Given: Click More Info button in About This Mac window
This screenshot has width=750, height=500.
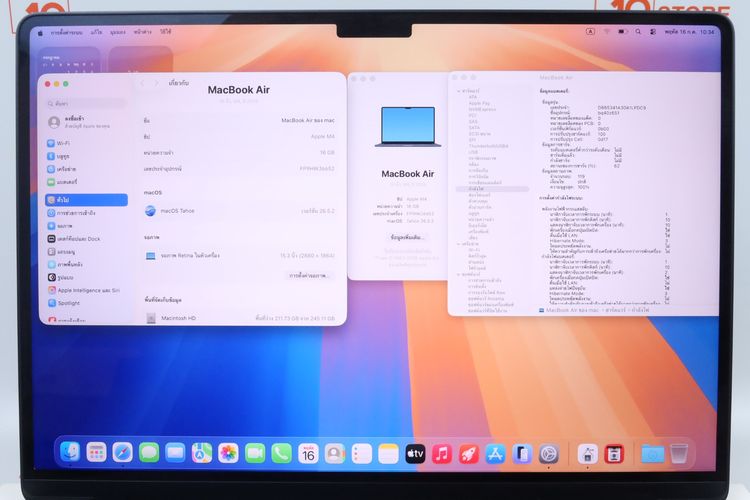Looking at the screenshot, I should (407, 237).
